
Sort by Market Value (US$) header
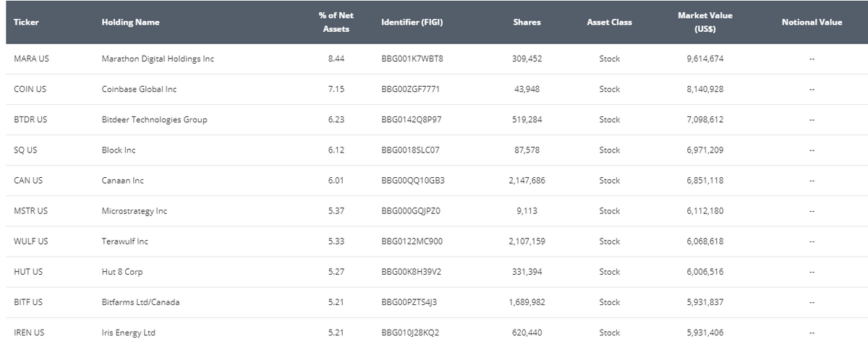click(x=705, y=22)
